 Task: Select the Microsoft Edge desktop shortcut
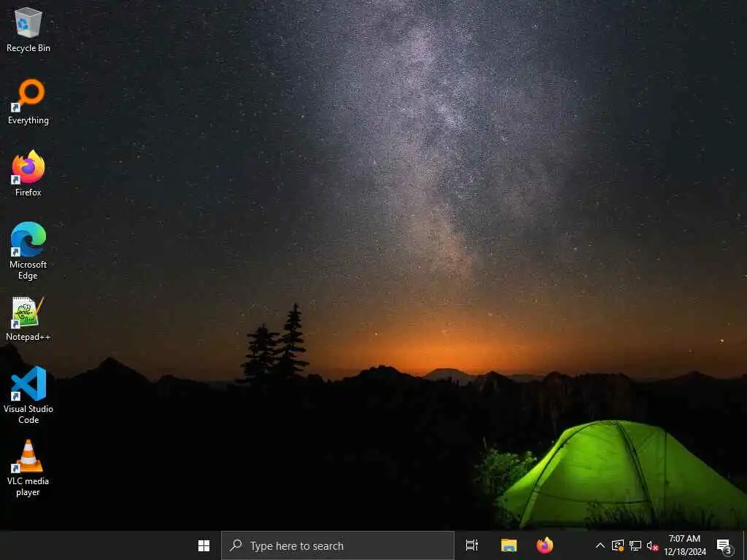coord(28,251)
